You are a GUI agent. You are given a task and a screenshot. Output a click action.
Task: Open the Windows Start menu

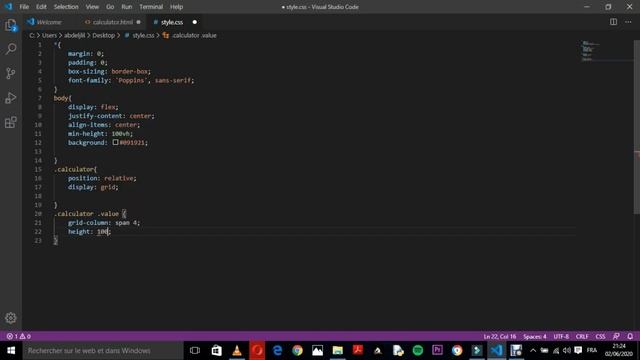click(11, 351)
